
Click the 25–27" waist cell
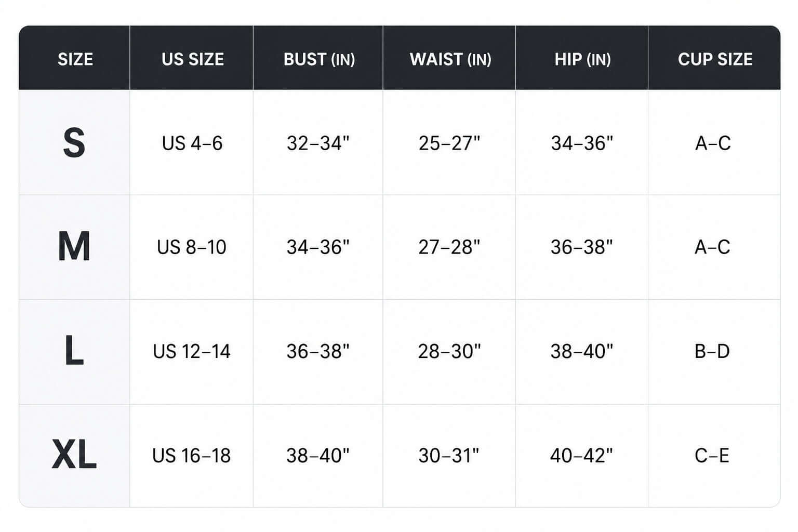coord(449,143)
